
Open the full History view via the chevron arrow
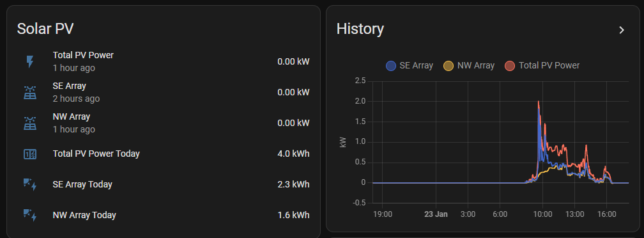(x=622, y=30)
